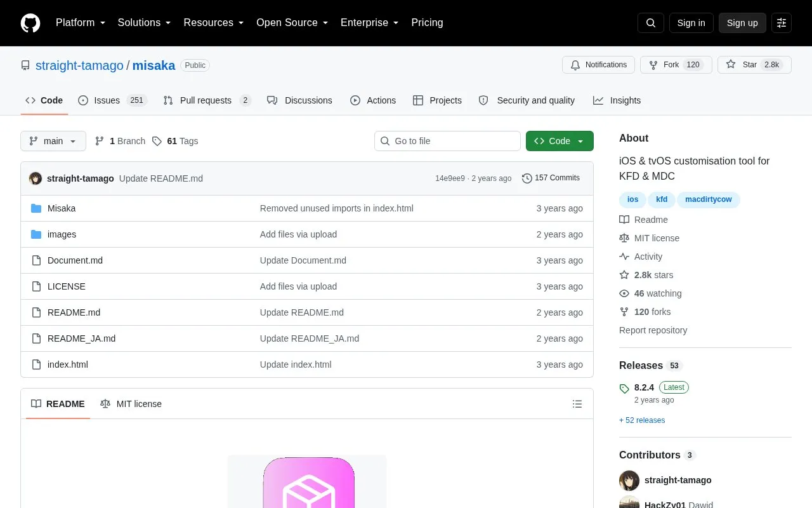Click the Go to file search field
The height and width of the screenshot is (508, 812).
point(447,141)
